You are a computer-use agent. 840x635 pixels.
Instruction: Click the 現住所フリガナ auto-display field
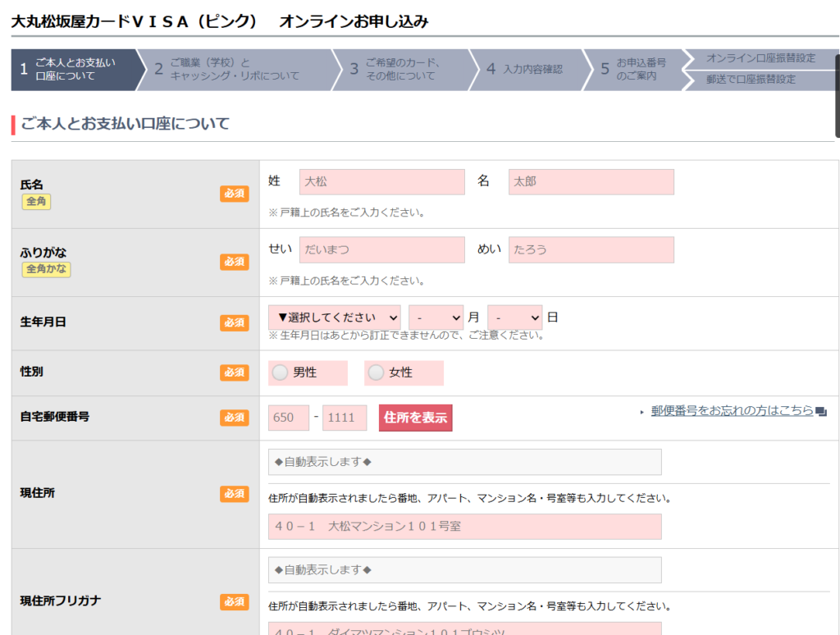tap(465, 570)
